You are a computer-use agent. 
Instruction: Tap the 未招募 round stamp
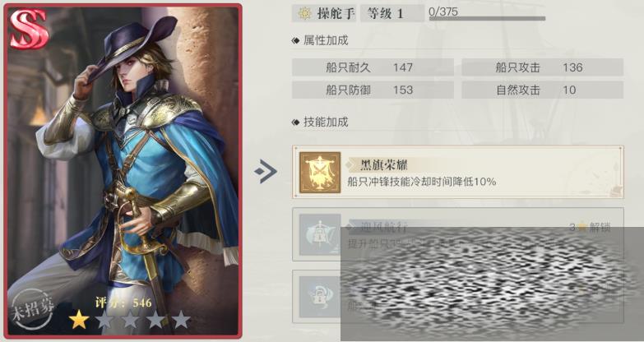(32, 310)
